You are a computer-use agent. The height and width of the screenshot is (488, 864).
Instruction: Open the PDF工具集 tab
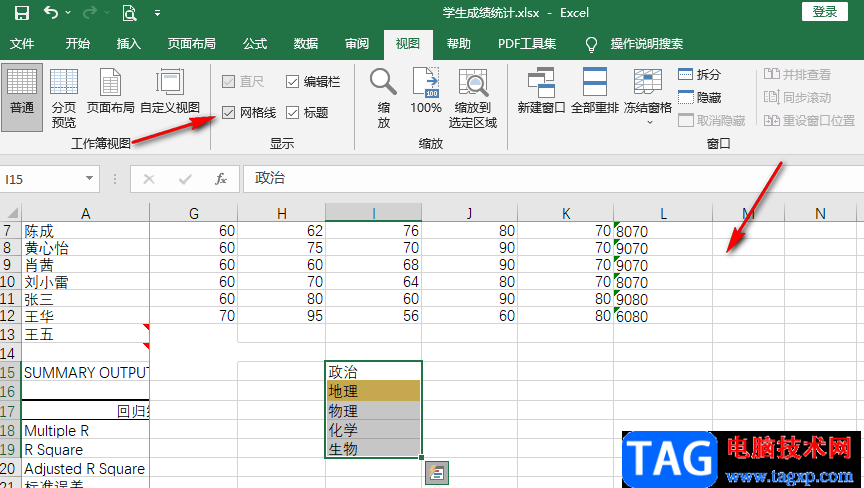pos(527,44)
